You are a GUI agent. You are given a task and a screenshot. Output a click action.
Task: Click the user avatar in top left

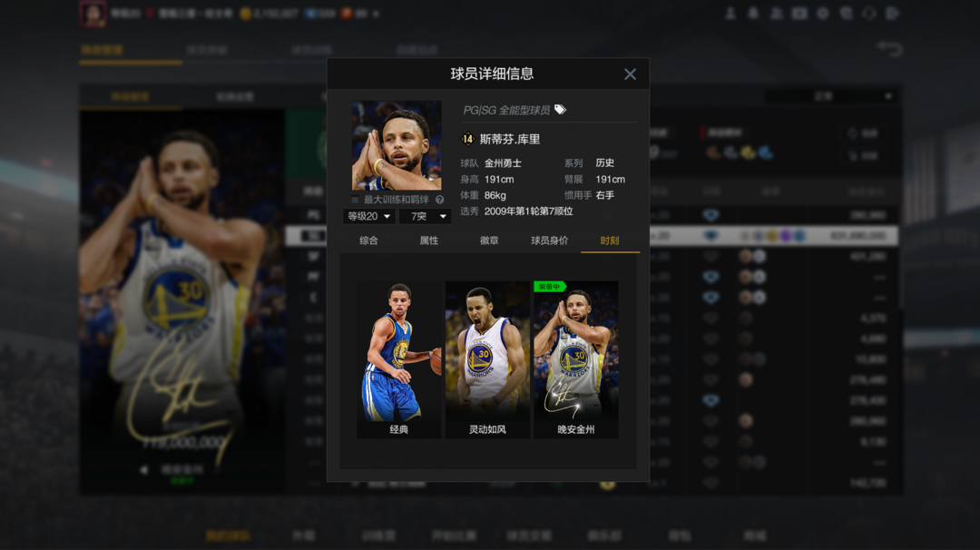(92, 14)
